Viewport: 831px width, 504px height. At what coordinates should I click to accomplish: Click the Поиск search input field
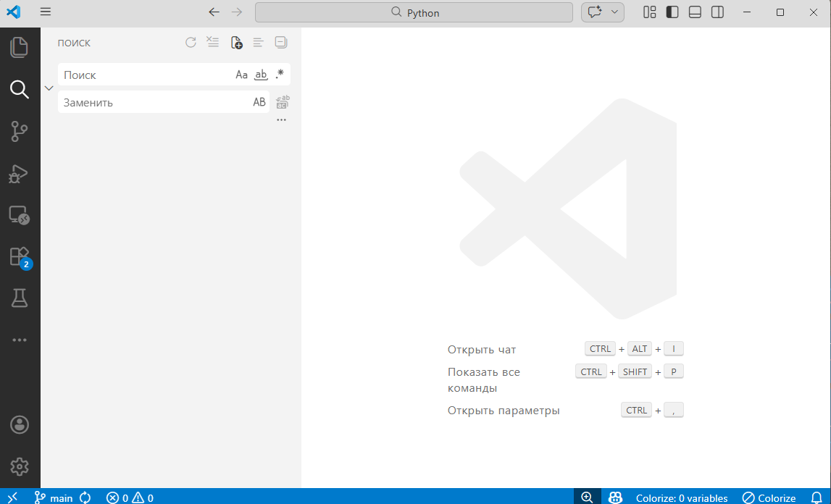pos(146,75)
